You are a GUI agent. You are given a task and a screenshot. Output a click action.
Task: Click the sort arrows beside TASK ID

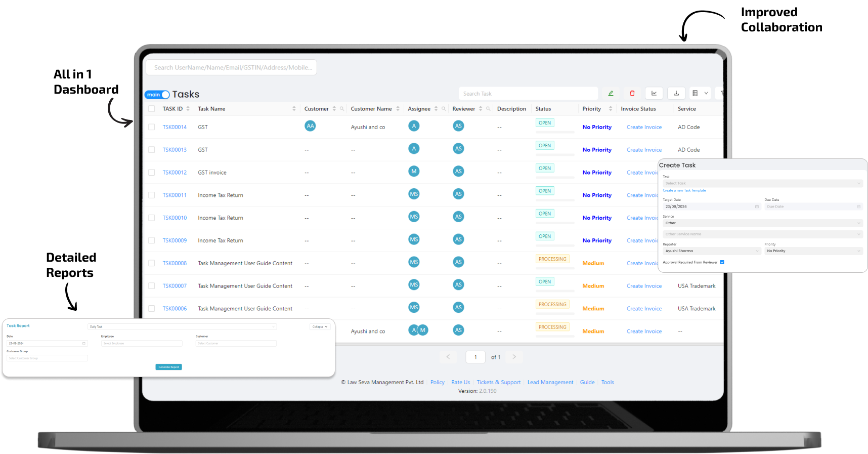coord(188,109)
